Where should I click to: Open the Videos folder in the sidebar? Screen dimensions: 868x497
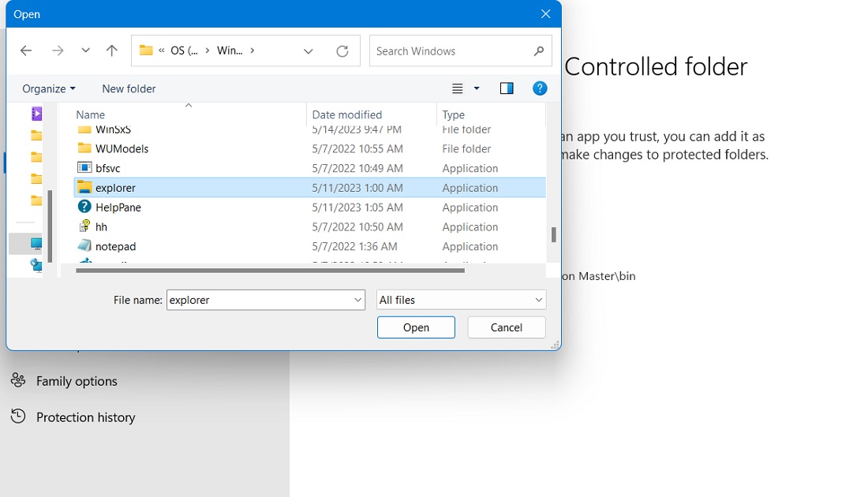pos(36,114)
